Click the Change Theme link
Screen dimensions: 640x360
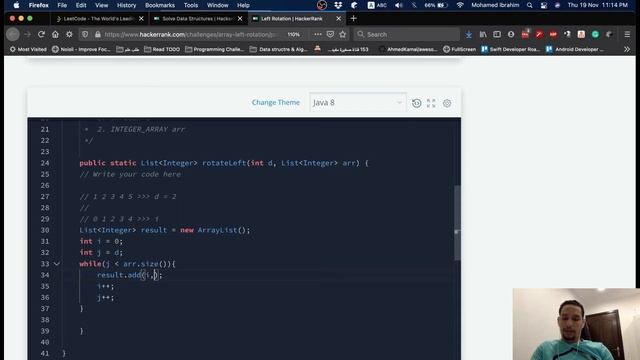click(276, 102)
